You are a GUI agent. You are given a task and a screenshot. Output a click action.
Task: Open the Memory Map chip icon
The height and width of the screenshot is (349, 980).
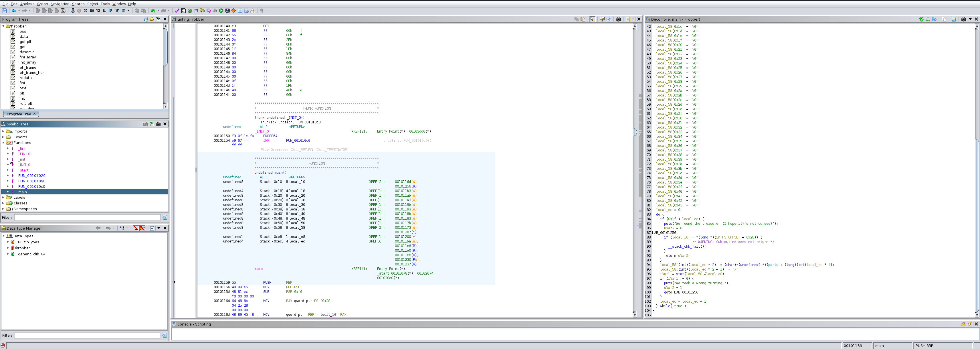(227, 11)
